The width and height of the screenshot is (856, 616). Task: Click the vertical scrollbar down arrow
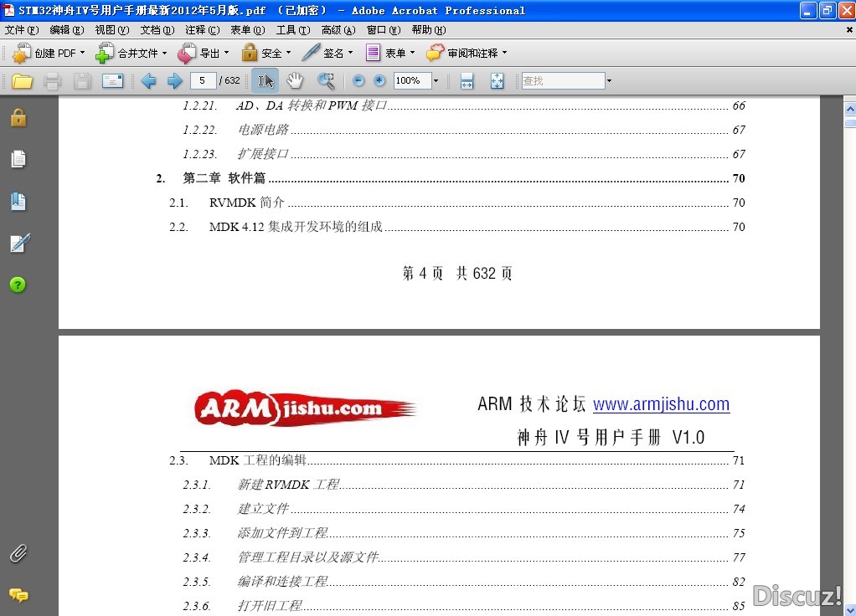pyautogui.click(x=849, y=609)
